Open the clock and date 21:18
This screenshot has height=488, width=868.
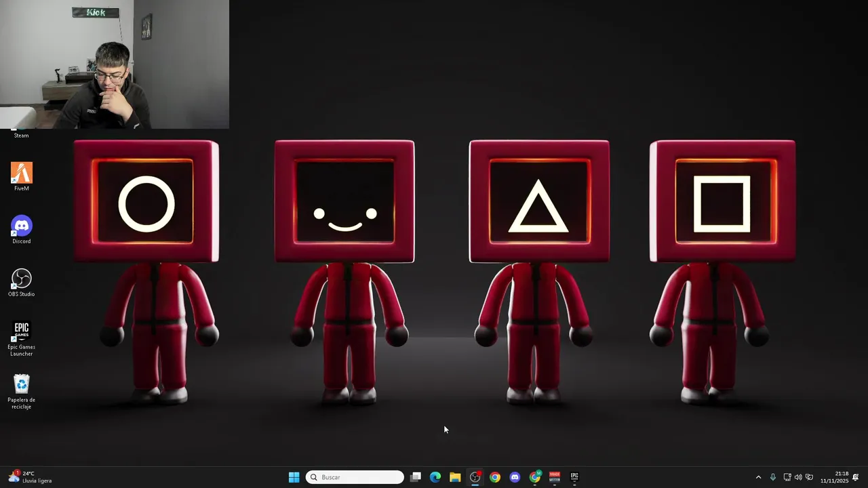pos(835,477)
